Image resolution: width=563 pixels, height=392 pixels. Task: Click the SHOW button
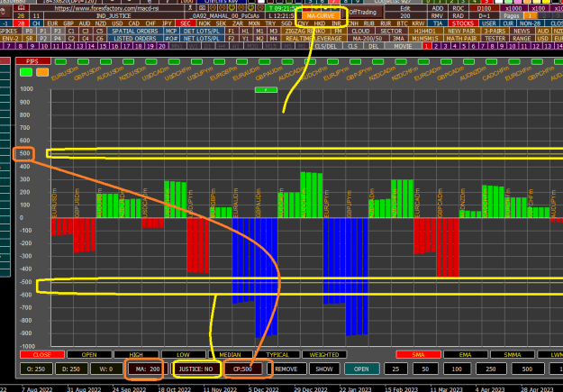[324, 369]
